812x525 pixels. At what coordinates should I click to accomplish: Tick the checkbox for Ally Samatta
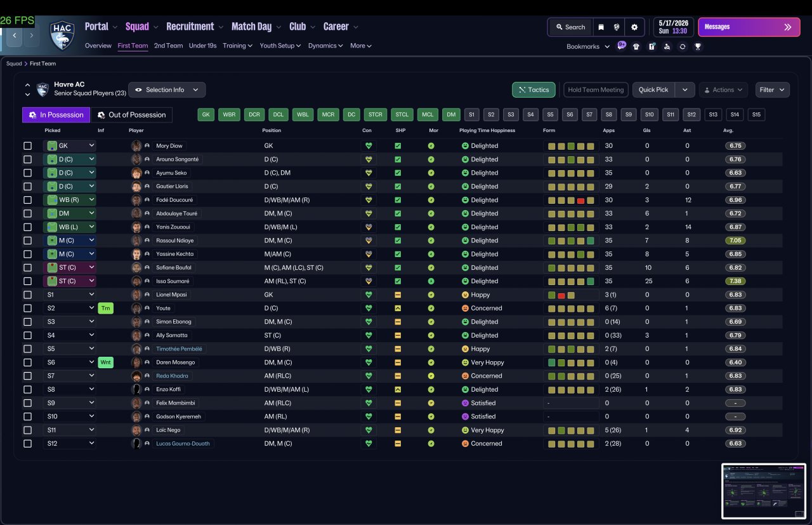(x=27, y=335)
